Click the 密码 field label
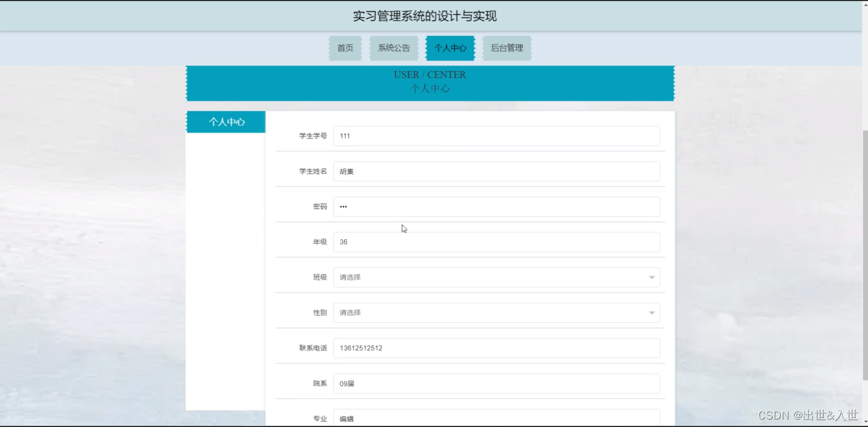 tap(320, 207)
